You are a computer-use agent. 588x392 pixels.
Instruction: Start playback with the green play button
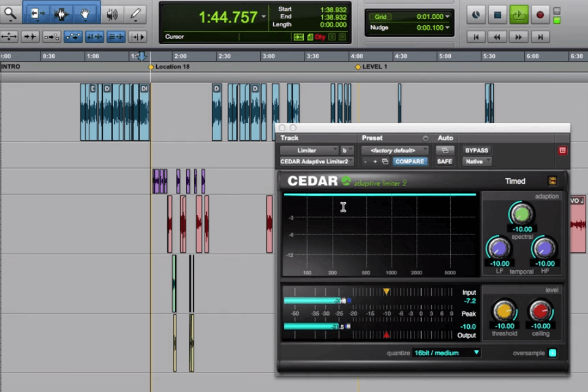(519, 15)
